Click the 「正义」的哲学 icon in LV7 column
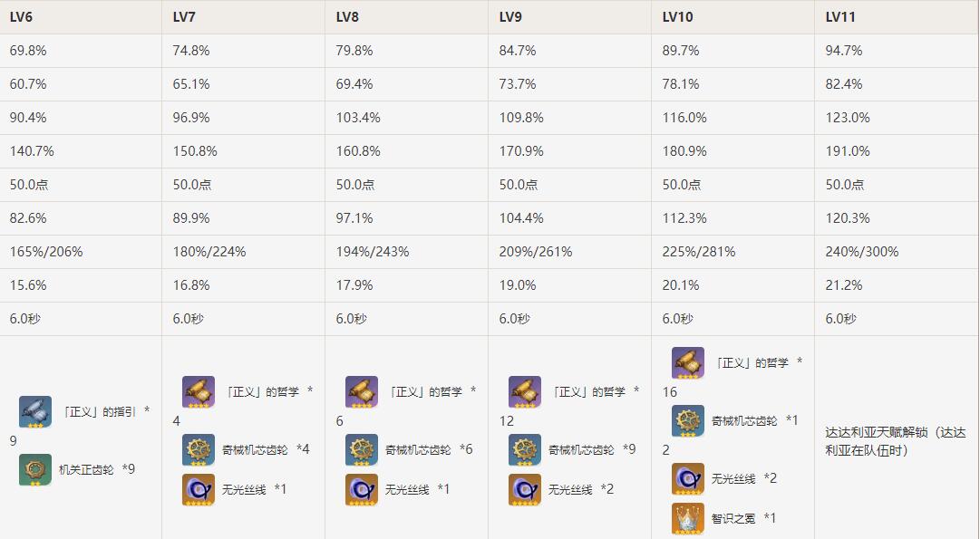The image size is (980, 539). pos(199,392)
